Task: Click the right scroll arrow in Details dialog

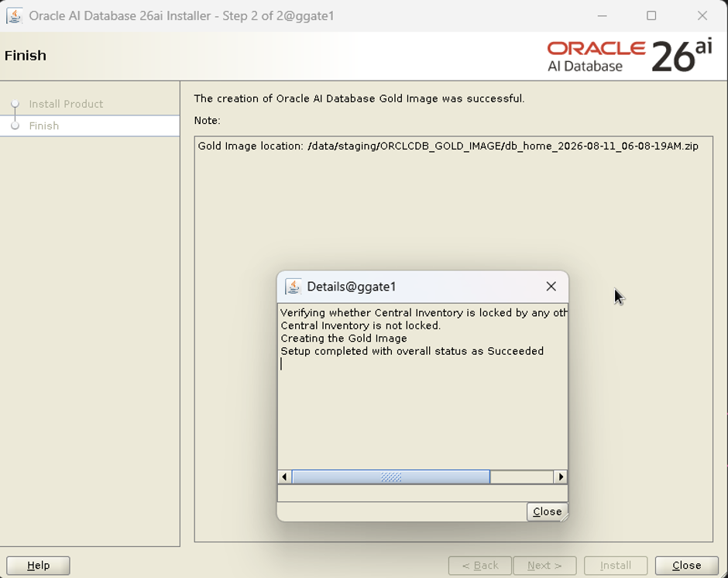Action: point(561,477)
